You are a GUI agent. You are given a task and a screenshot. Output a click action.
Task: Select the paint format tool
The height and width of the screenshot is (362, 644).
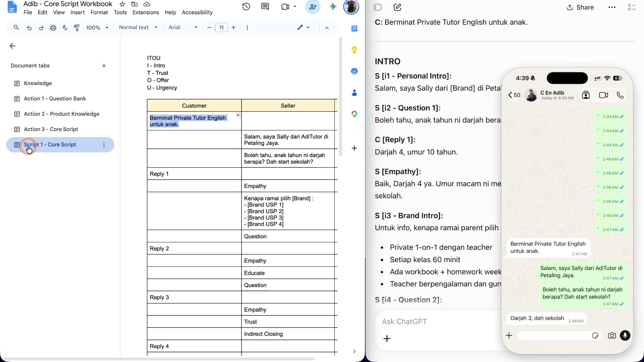(77, 27)
